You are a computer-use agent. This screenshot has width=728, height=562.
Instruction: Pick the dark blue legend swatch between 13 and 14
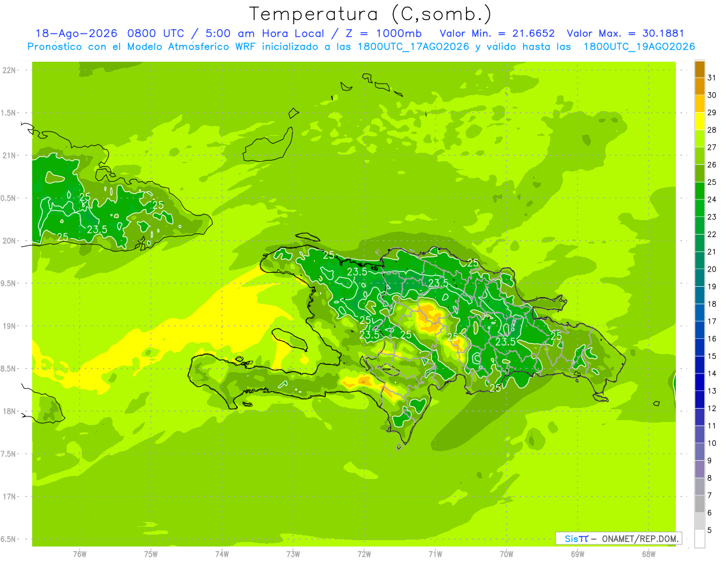coord(699,383)
